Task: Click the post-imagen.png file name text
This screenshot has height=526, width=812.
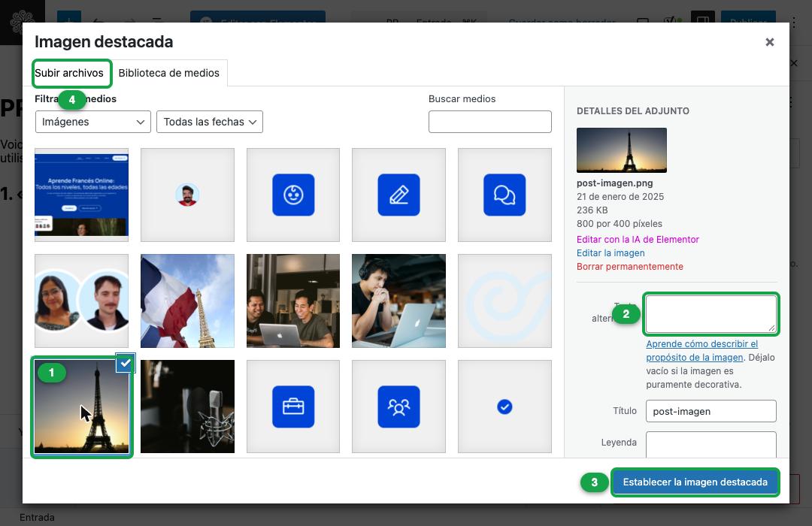Action: point(615,183)
